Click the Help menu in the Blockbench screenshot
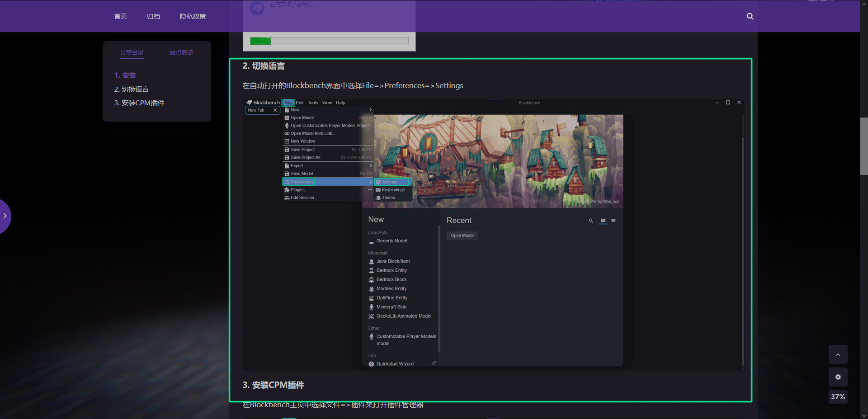The height and width of the screenshot is (419, 868). pos(340,103)
